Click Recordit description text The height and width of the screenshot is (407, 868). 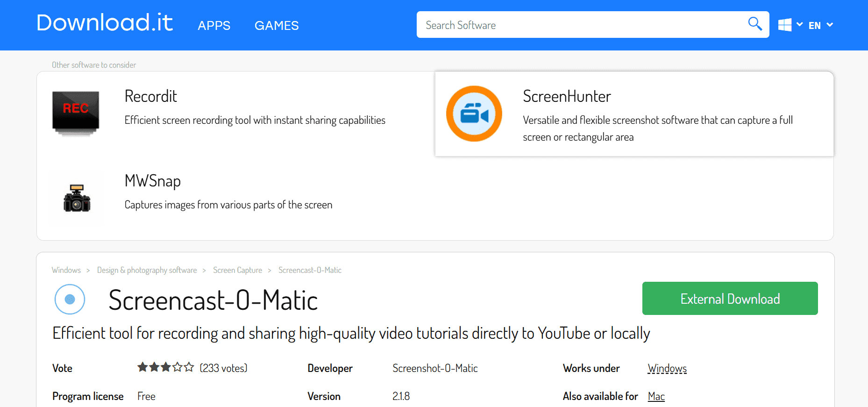[255, 121]
